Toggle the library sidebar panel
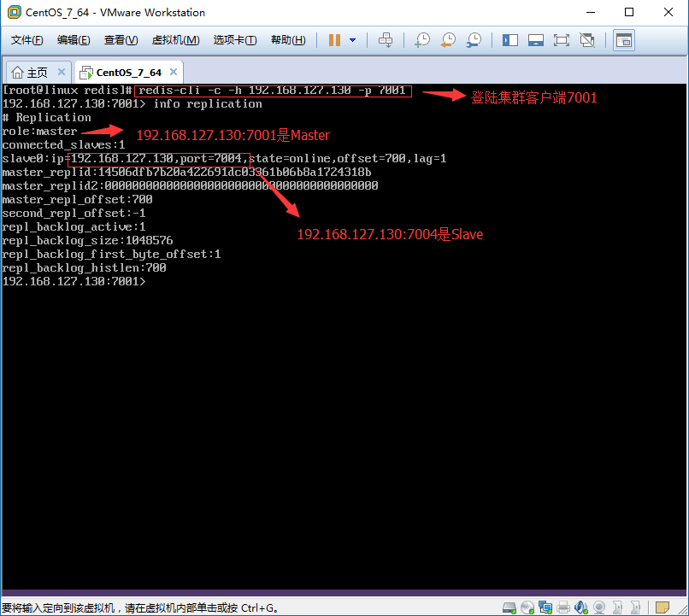The image size is (689, 616). coord(510,40)
